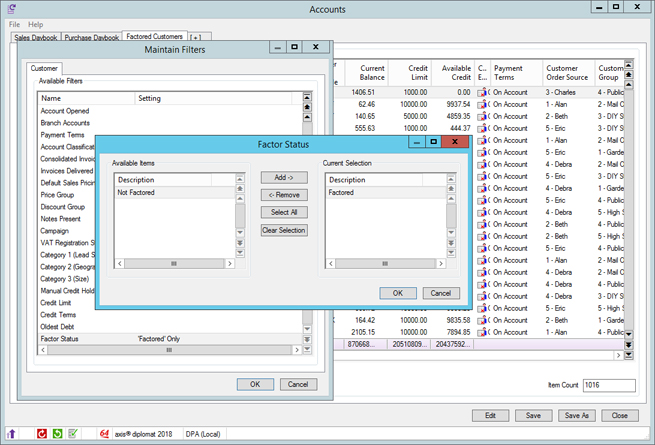Page up icon in Available Items list
The width and height of the screenshot is (655, 445).
(240, 188)
